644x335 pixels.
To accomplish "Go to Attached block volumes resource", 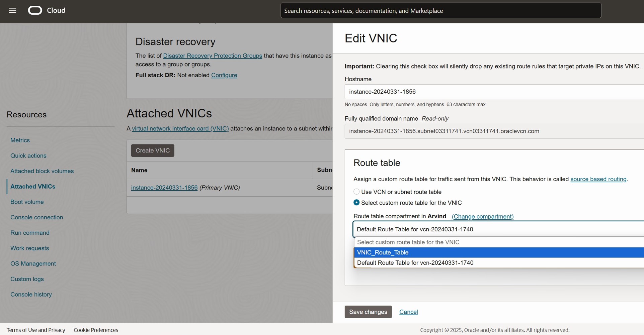I will (x=42, y=171).
